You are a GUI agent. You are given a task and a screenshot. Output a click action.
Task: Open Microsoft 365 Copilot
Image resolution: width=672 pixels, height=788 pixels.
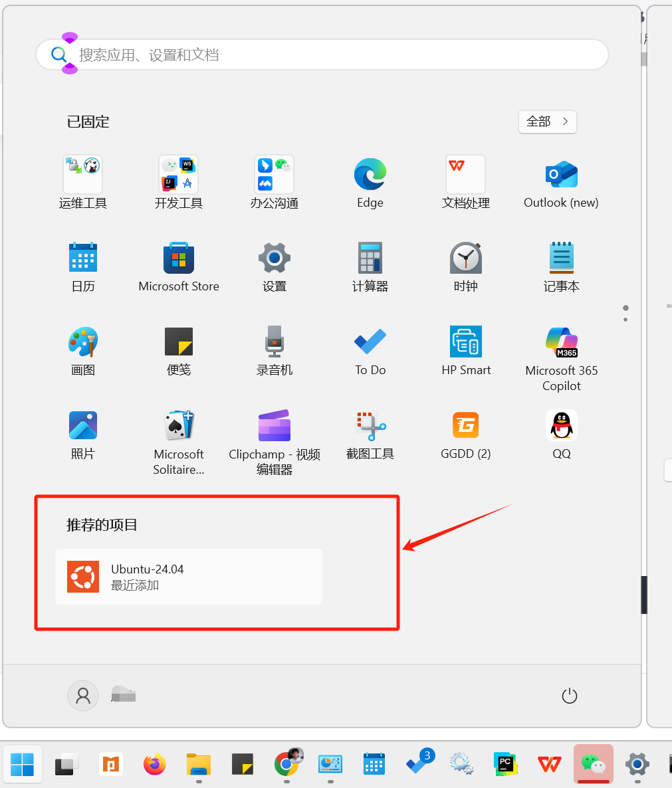click(562, 358)
